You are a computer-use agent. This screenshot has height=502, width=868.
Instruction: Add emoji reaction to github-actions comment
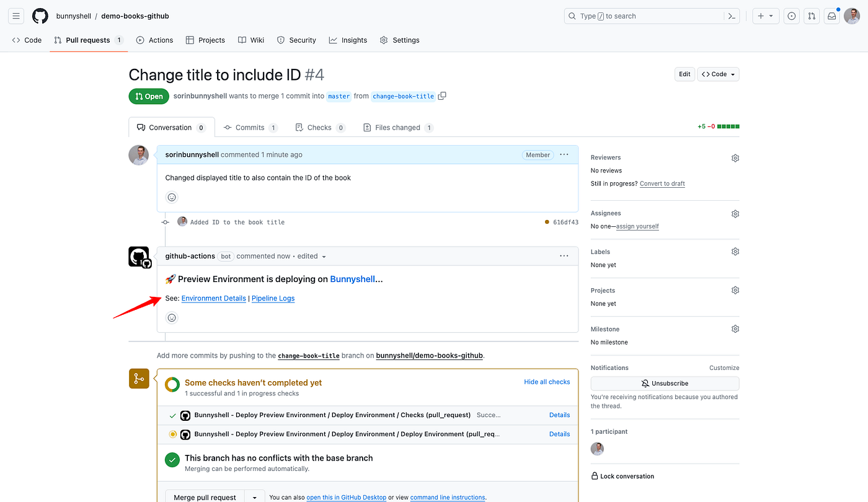[172, 317]
